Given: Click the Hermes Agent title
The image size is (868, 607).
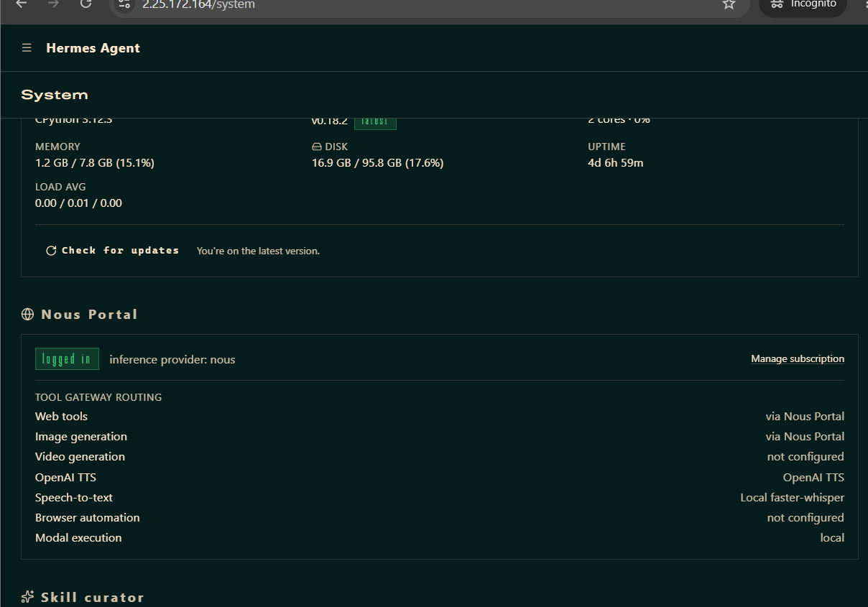Looking at the screenshot, I should pyautogui.click(x=93, y=48).
